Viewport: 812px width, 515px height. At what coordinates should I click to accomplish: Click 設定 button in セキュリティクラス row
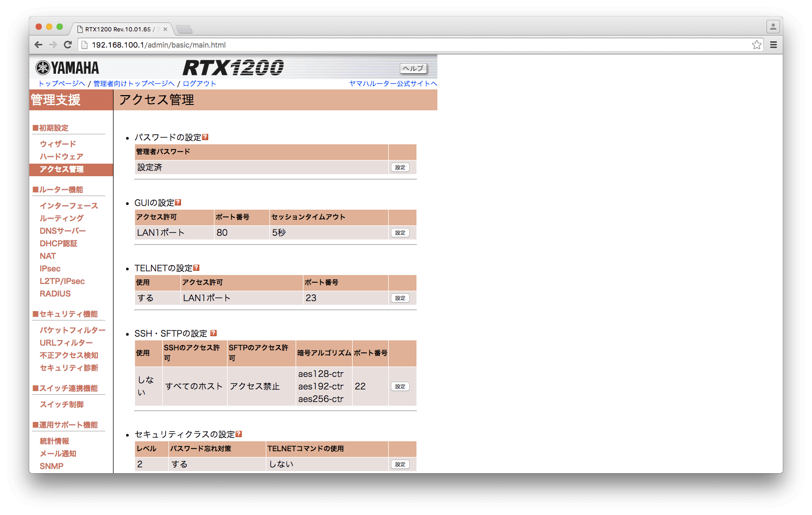(x=400, y=464)
